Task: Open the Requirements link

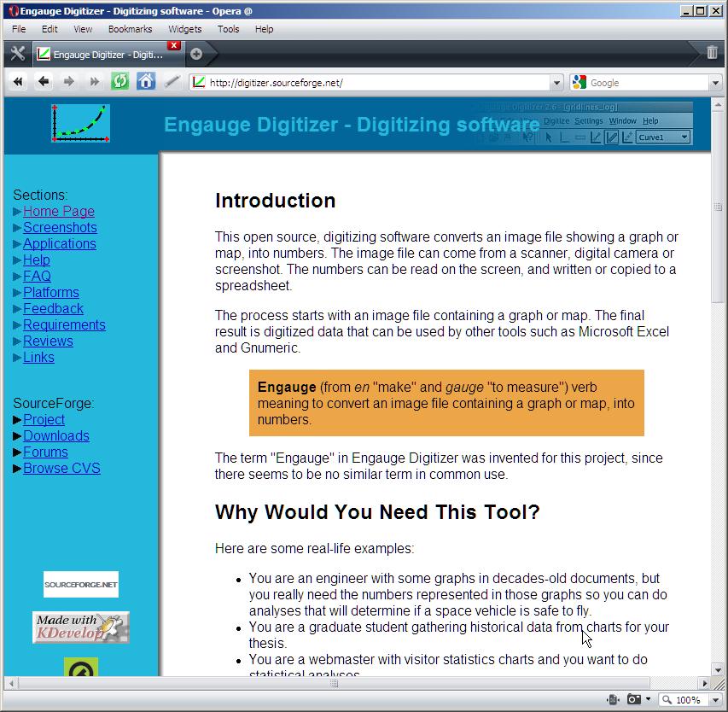Action: (64, 324)
